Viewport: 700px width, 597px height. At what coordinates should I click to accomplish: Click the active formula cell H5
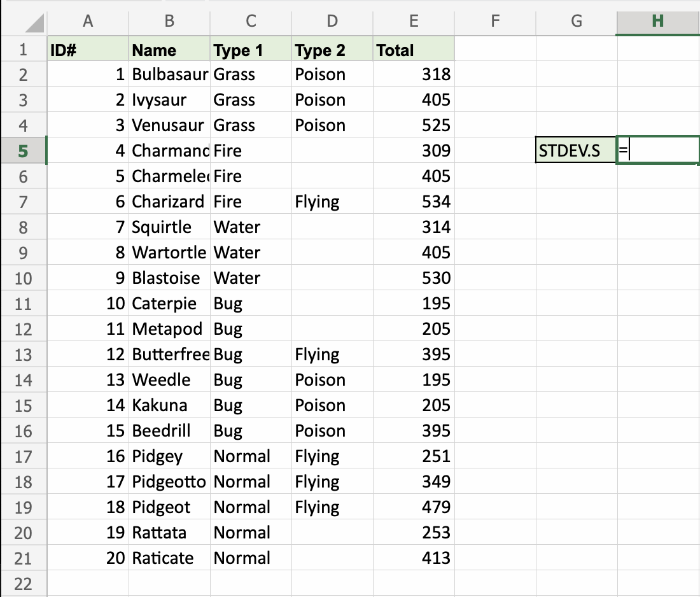coord(658,151)
